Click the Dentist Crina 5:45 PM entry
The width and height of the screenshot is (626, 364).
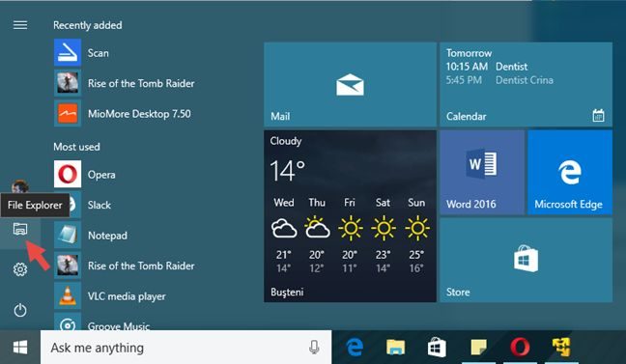[499, 80]
